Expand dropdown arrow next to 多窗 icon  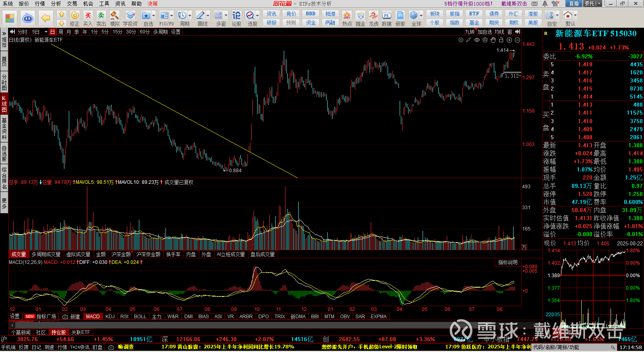point(226,16)
